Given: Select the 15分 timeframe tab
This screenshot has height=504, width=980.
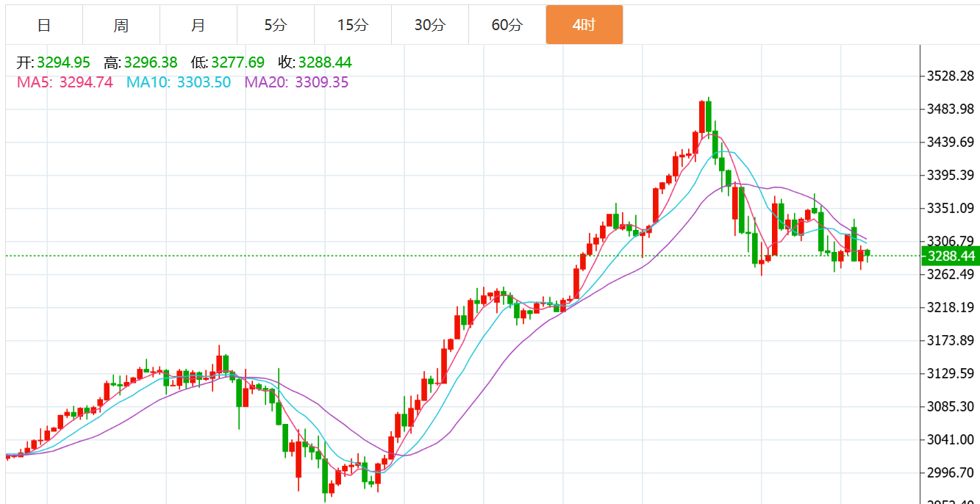Looking at the screenshot, I should (x=353, y=25).
